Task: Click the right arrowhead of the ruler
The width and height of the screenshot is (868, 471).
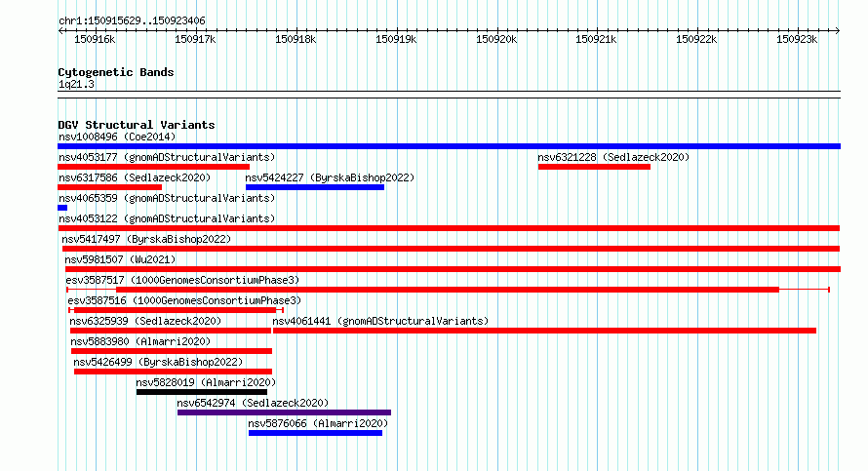Action: (x=837, y=31)
